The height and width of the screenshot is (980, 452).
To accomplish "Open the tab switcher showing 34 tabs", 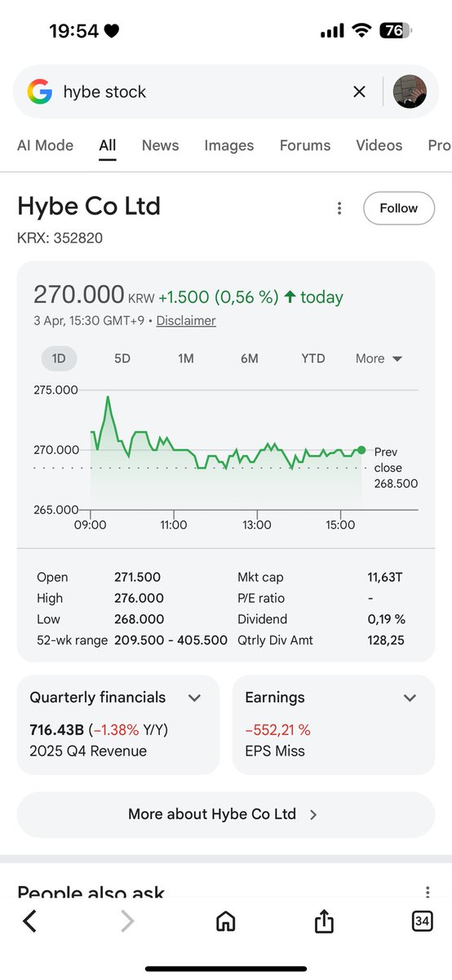I will (x=422, y=921).
